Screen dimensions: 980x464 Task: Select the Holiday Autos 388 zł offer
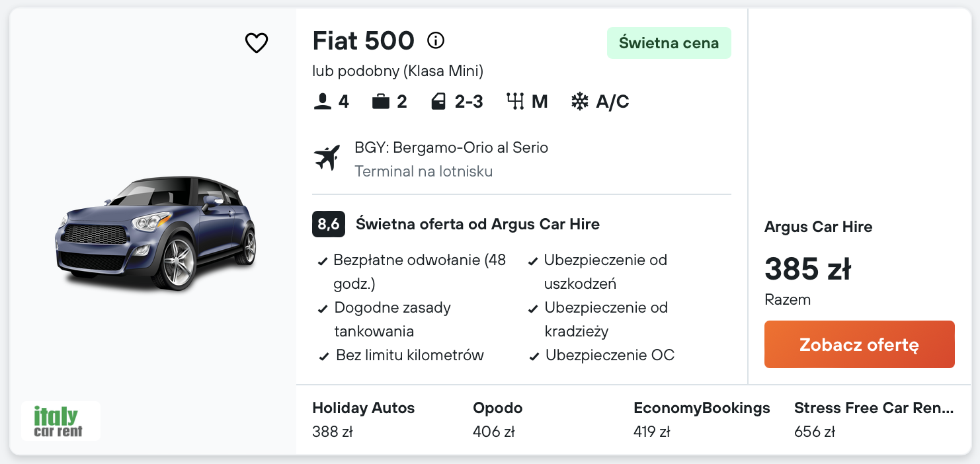coord(363,419)
